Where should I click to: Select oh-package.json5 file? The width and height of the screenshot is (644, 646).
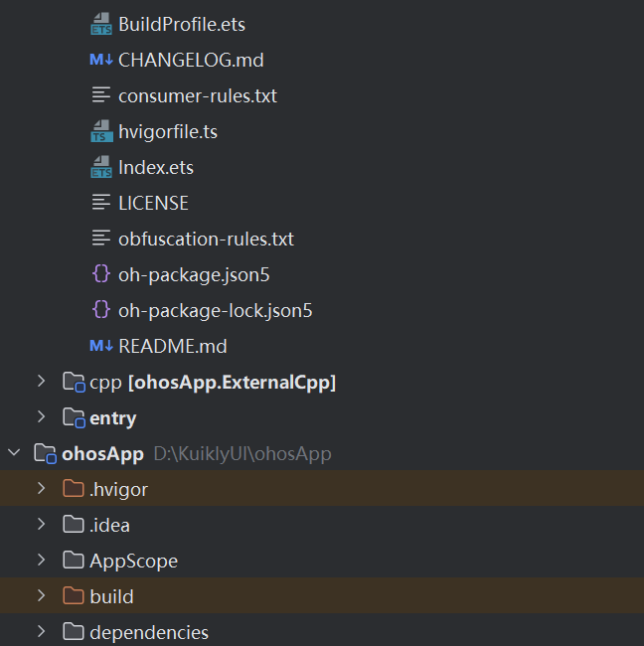point(194,274)
